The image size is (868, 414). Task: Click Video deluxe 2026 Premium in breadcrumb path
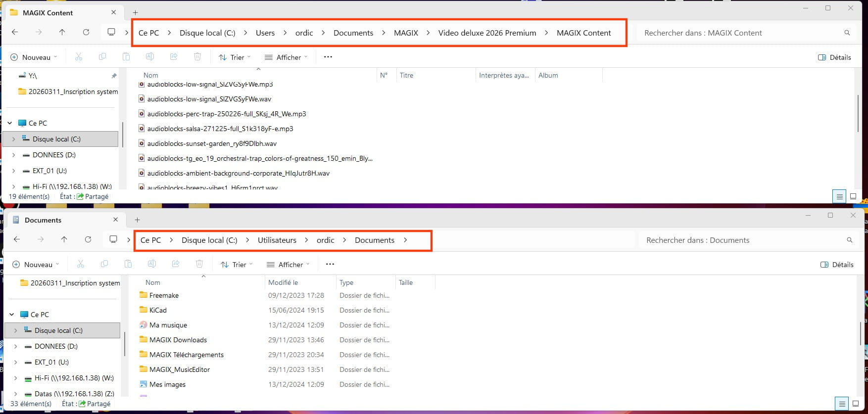coord(487,33)
